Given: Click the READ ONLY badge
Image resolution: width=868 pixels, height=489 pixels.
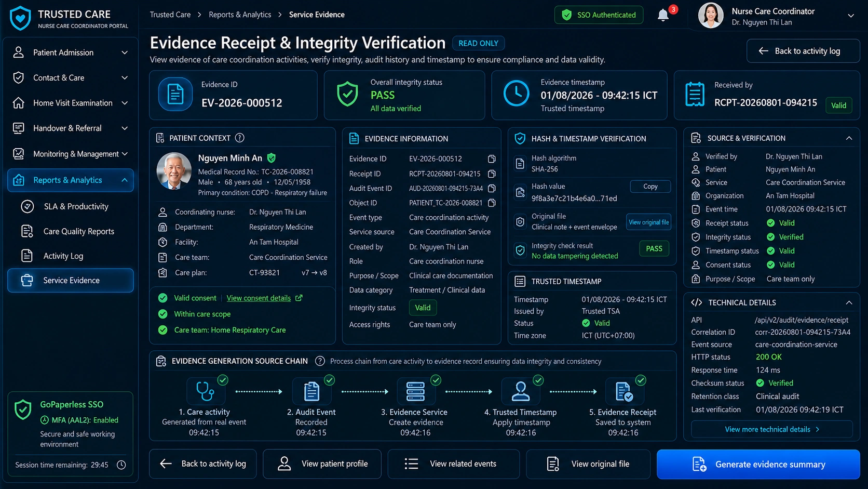Looking at the screenshot, I should click(478, 43).
